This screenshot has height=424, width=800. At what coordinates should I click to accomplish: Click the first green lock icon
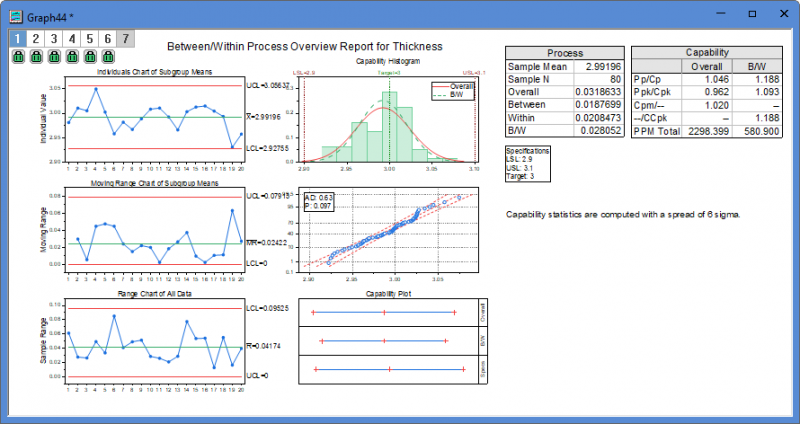17,58
